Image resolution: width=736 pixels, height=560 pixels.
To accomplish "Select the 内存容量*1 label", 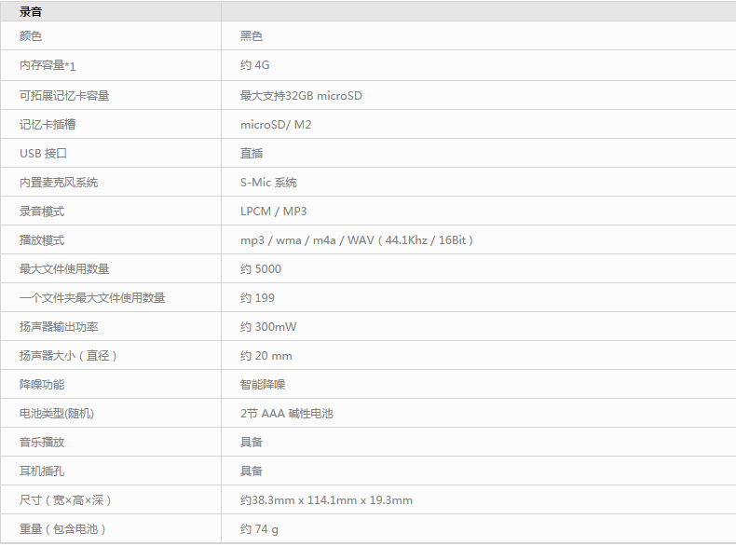I will pos(48,65).
